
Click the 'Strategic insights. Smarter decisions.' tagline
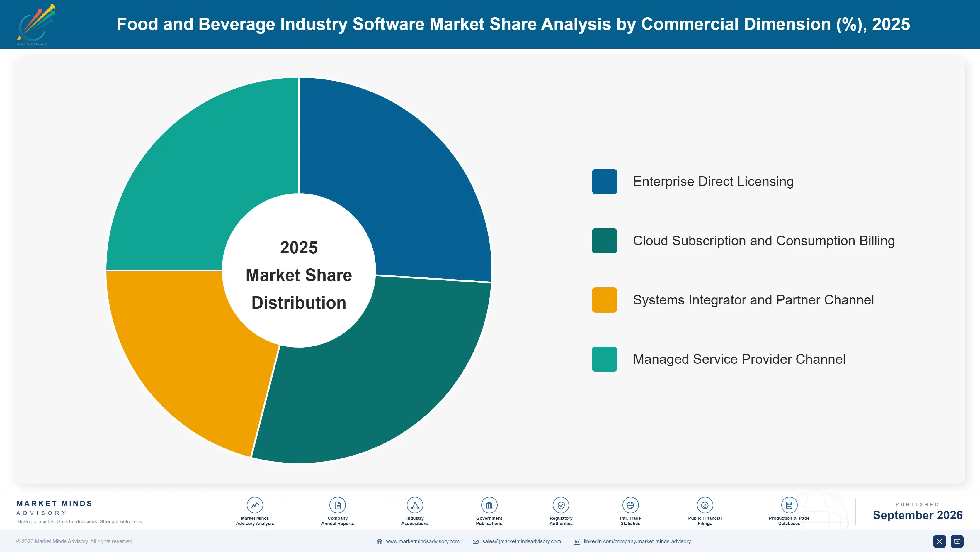click(79, 521)
